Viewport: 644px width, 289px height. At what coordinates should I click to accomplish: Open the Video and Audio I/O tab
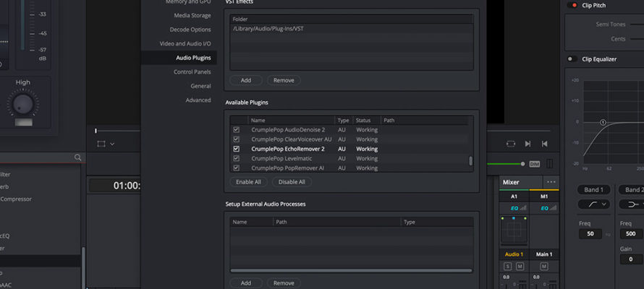point(185,43)
